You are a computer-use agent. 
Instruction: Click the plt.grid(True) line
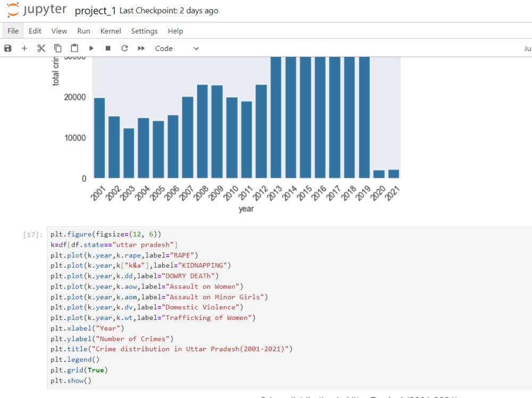79,370
